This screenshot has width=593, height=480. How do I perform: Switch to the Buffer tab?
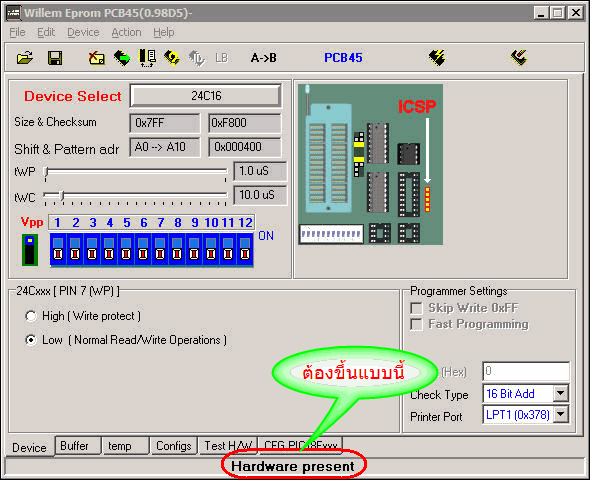click(78, 446)
